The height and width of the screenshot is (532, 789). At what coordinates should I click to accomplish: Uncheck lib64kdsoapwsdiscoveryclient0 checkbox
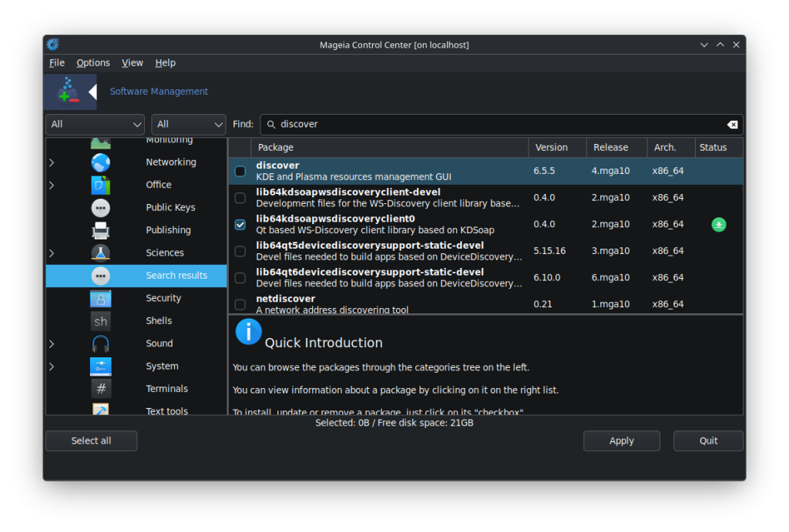240,224
